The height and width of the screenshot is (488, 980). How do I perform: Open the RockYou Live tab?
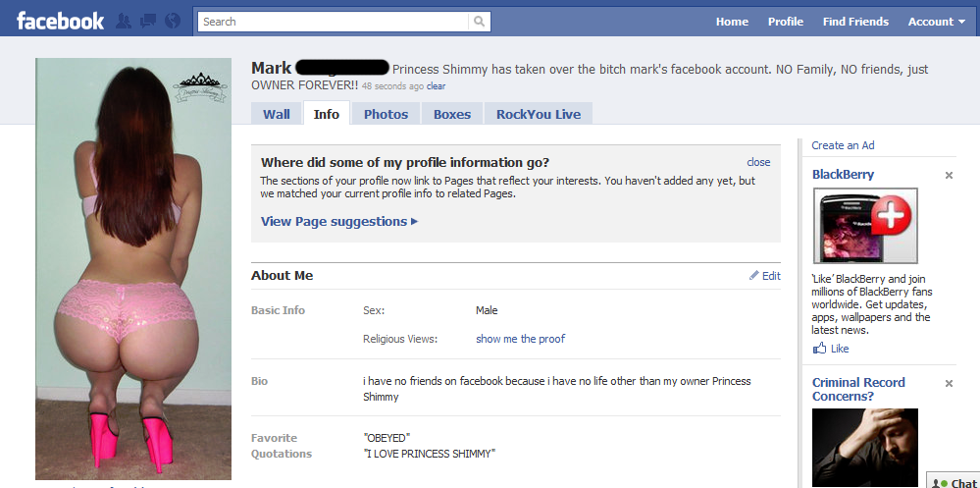(x=539, y=114)
